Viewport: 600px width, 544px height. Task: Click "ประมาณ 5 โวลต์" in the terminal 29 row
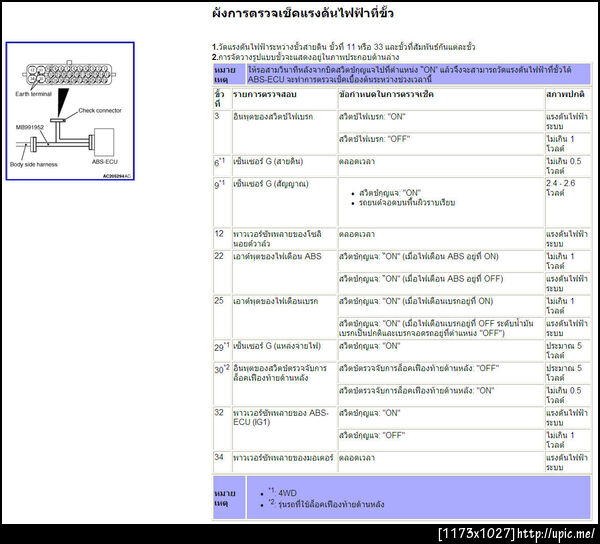[568, 350]
